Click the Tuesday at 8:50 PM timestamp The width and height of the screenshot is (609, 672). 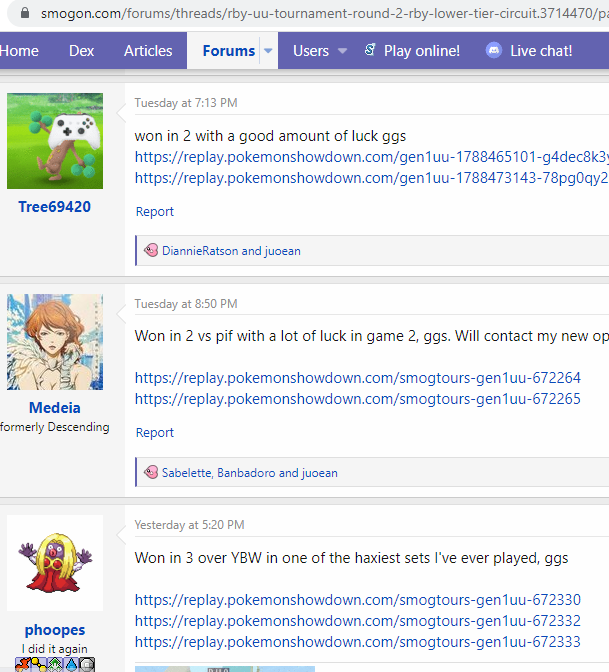(x=186, y=304)
